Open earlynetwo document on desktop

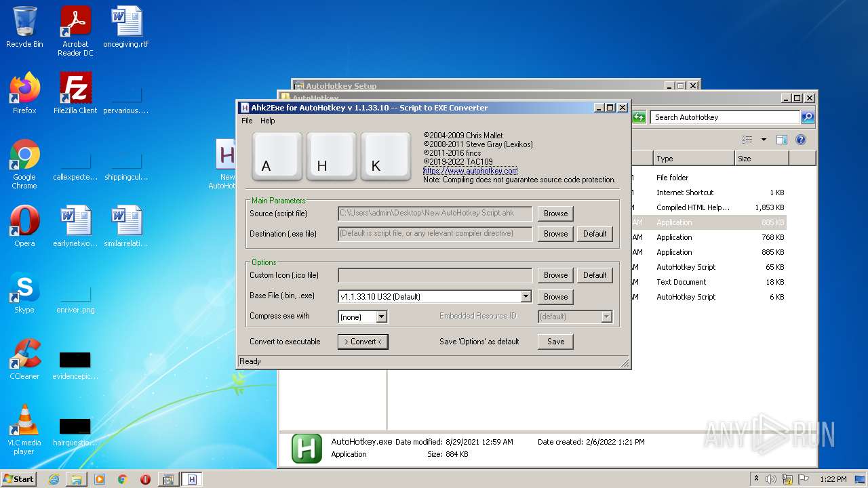(75, 226)
